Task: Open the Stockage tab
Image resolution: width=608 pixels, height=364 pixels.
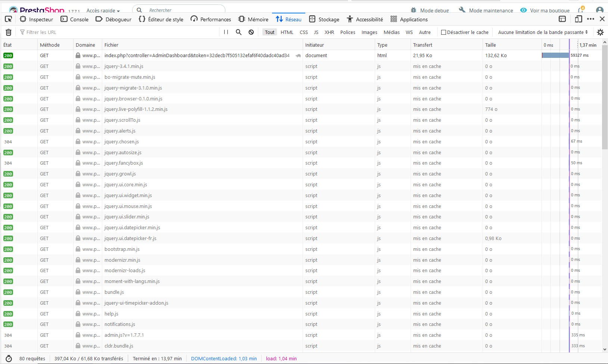Action: click(x=324, y=19)
